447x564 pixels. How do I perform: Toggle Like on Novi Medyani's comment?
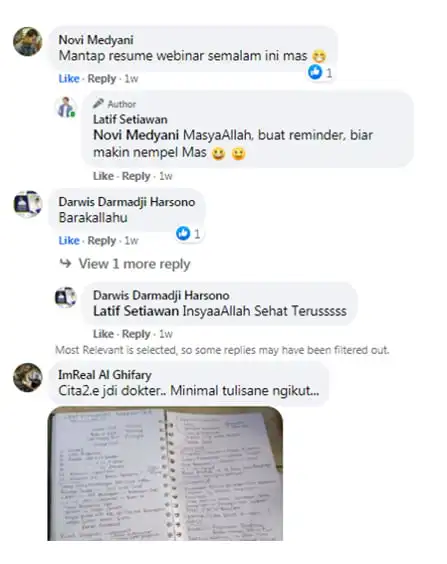69,78
